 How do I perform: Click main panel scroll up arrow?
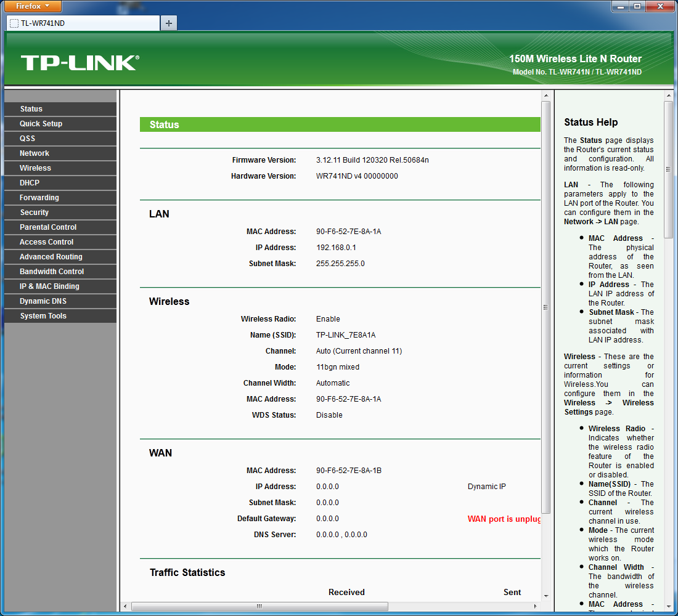click(x=545, y=95)
